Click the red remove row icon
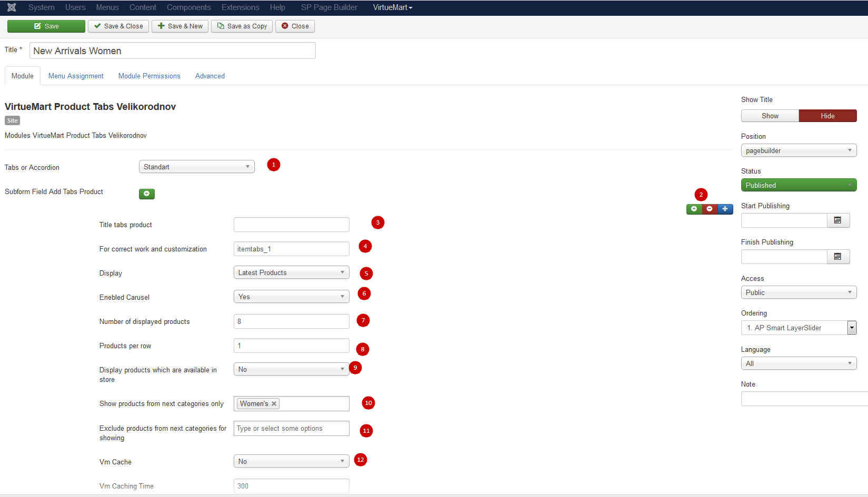 (x=710, y=209)
